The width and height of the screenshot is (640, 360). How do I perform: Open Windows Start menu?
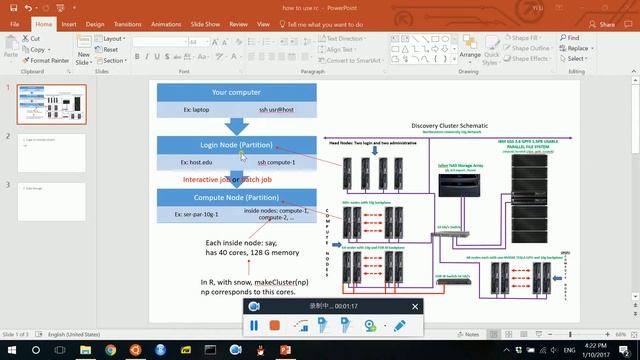[12, 350]
